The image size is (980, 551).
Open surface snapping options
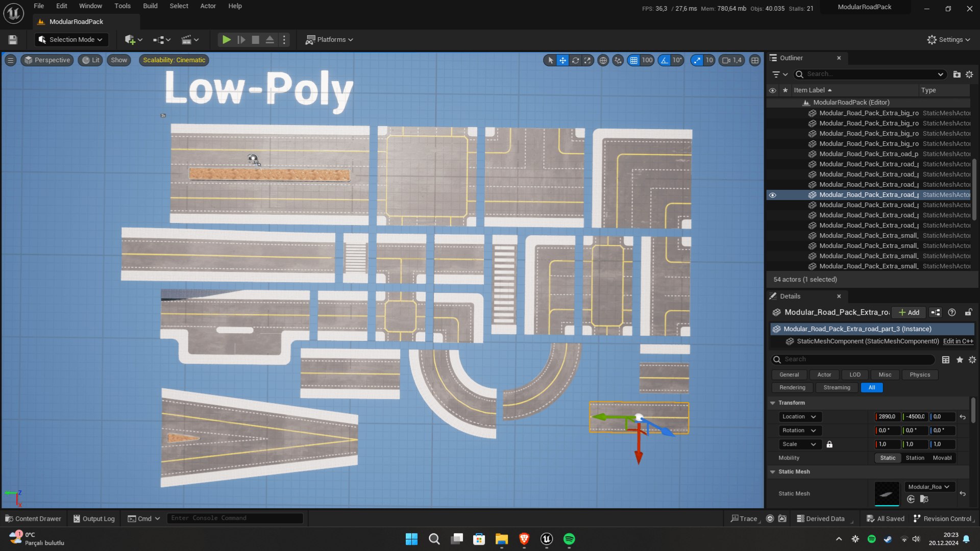pyautogui.click(x=618, y=60)
